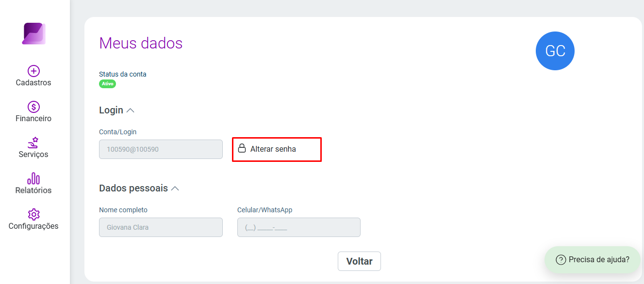Open the Relatórios bar chart icon

click(x=33, y=178)
